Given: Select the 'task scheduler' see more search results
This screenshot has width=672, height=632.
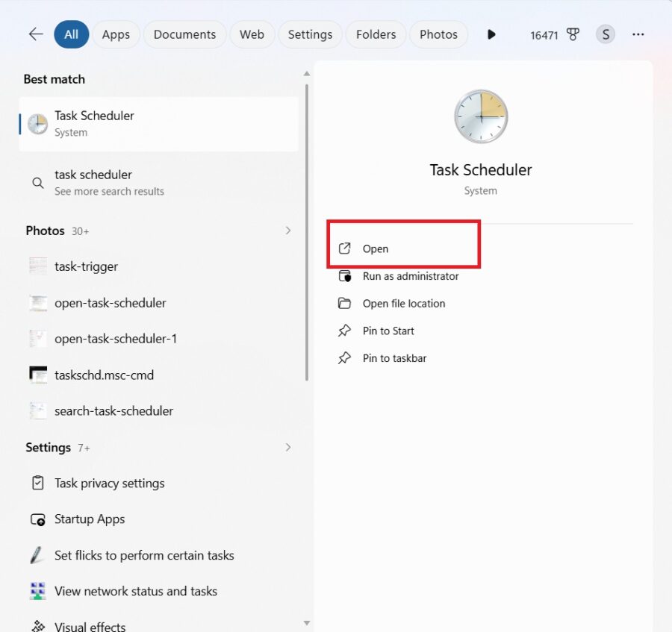Looking at the screenshot, I should (158, 183).
